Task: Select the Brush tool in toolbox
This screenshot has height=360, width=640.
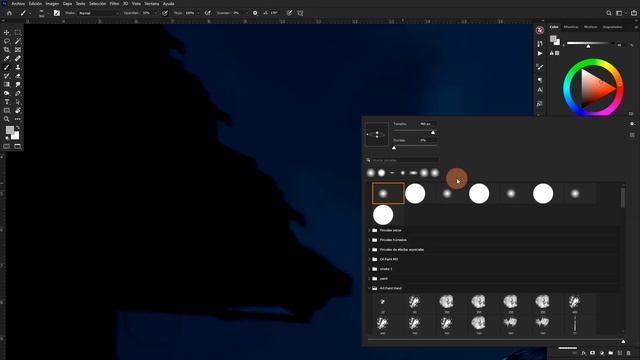Action: (7, 67)
